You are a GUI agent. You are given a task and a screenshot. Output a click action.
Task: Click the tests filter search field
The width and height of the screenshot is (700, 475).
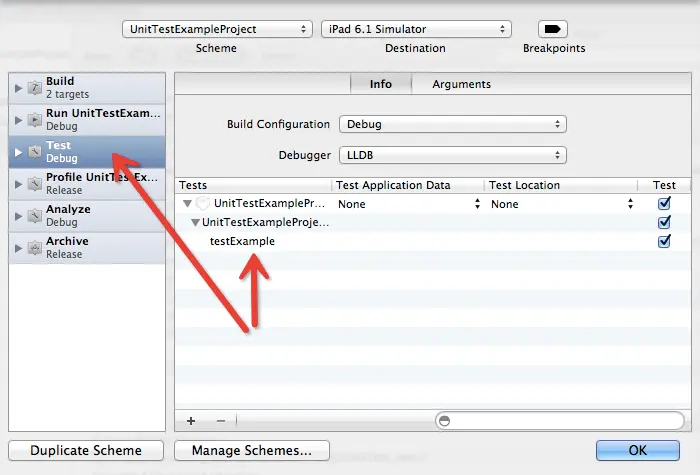548,421
